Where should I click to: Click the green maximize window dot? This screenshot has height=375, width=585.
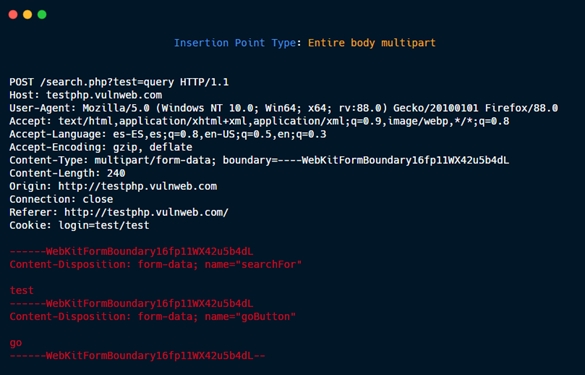click(42, 15)
